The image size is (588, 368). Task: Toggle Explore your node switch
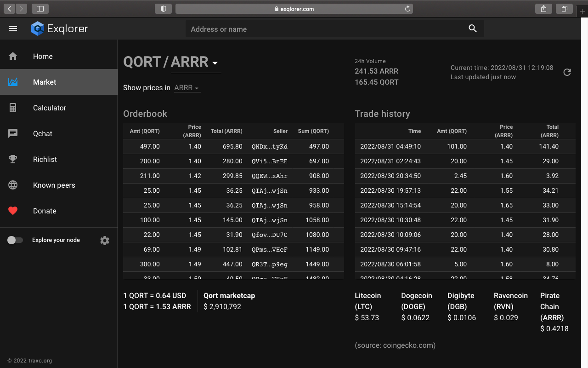(x=15, y=240)
